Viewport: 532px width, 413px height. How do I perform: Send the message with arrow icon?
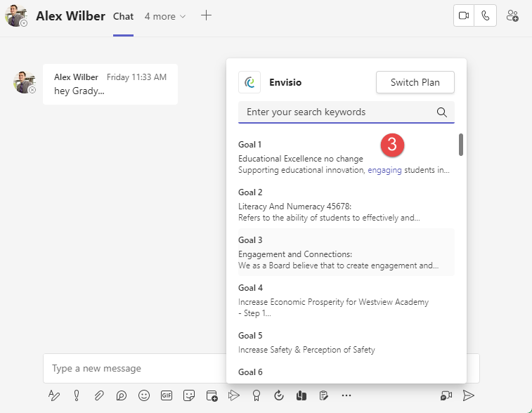469,395
